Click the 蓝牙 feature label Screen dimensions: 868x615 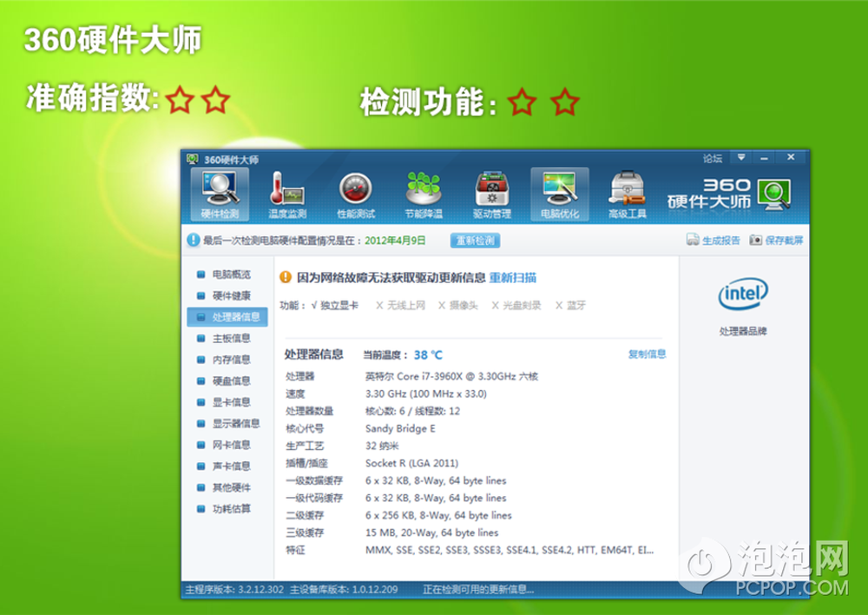575,305
